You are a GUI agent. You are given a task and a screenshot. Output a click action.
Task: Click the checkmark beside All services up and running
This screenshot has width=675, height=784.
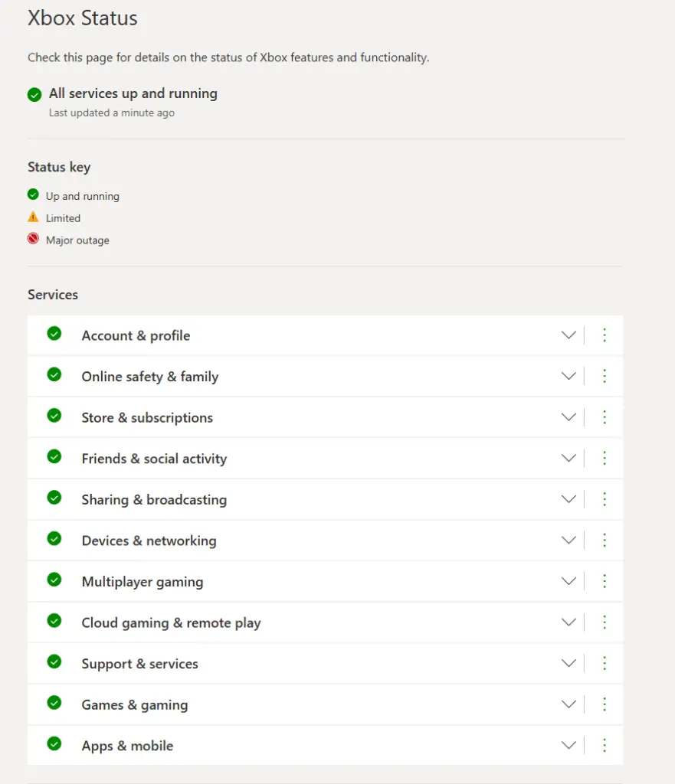coord(34,94)
